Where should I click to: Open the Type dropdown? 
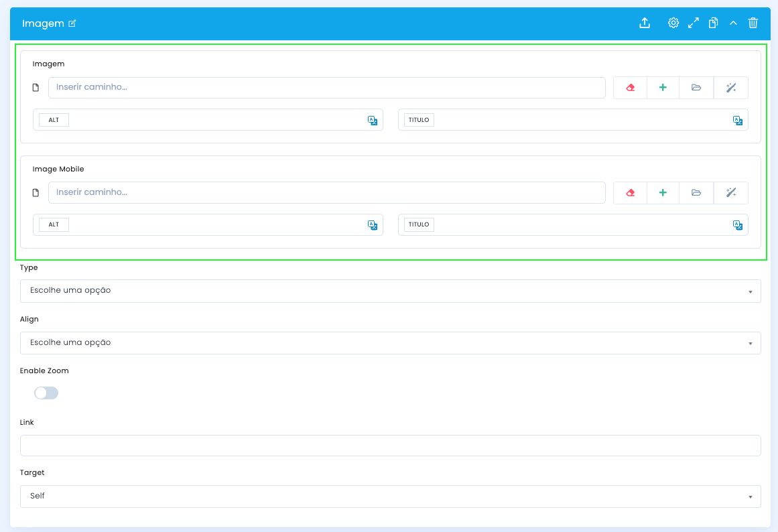[x=390, y=291]
